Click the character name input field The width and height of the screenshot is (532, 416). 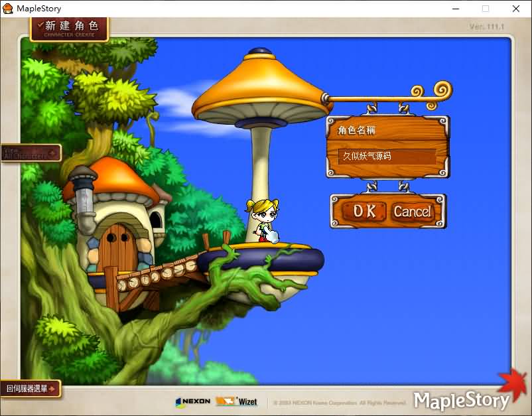(x=387, y=157)
